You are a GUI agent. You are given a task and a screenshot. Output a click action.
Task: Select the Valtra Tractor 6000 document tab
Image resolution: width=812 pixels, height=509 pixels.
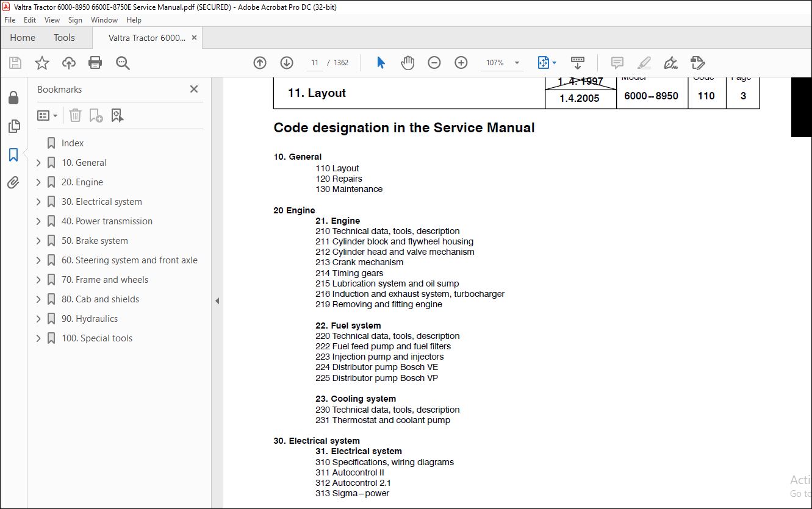[146, 38]
